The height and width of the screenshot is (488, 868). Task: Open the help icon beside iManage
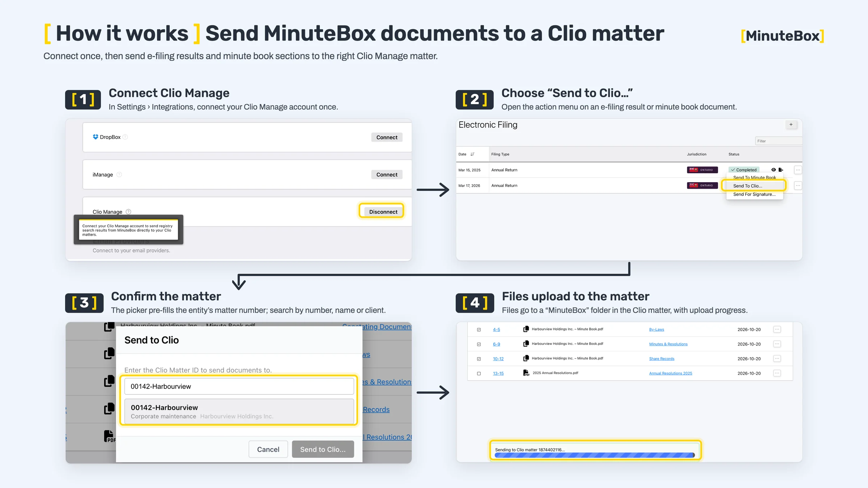click(x=119, y=175)
